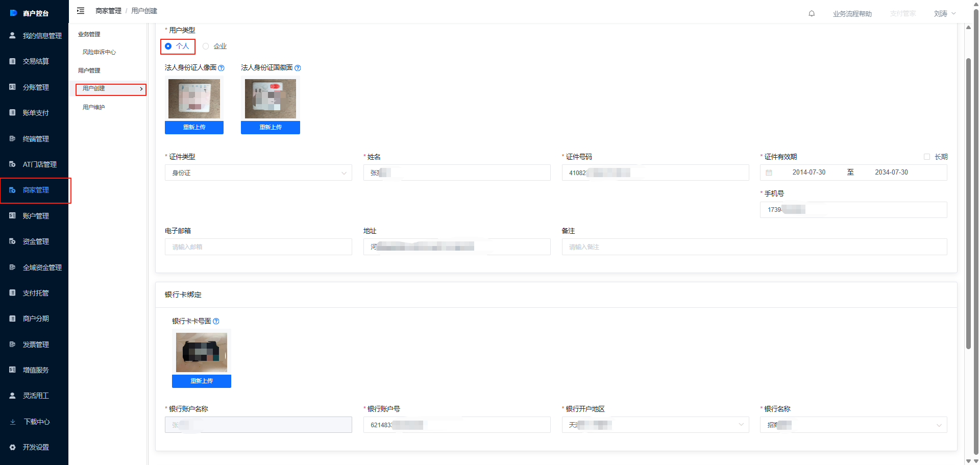Click the notification bell icon
Image resolution: width=980 pixels, height=465 pixels.
[x=812, y=14]
